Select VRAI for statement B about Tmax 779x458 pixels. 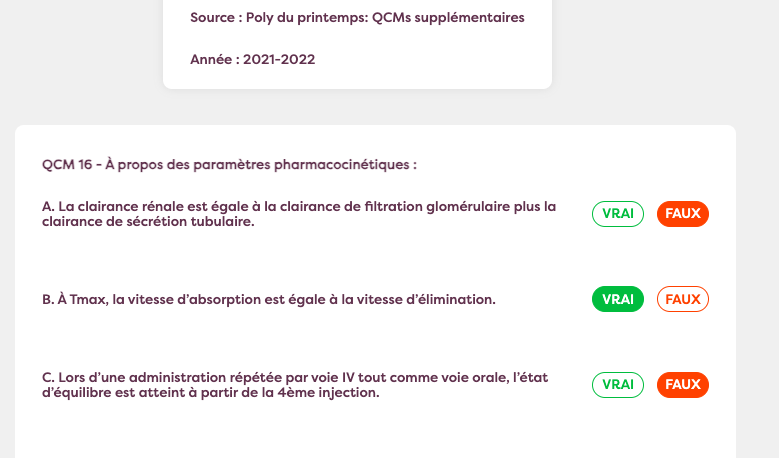tap(618, 299)
